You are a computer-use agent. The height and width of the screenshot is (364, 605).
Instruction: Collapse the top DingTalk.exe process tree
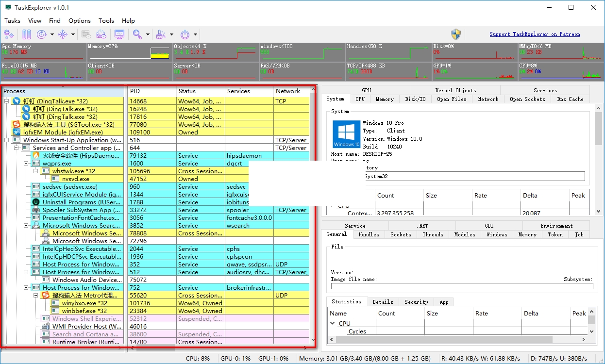(7, 101)
